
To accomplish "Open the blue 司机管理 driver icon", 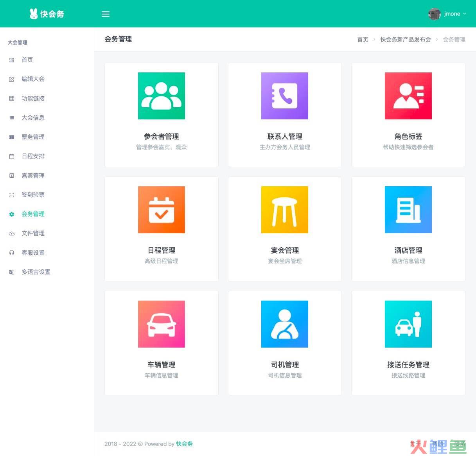I will 285,324.
